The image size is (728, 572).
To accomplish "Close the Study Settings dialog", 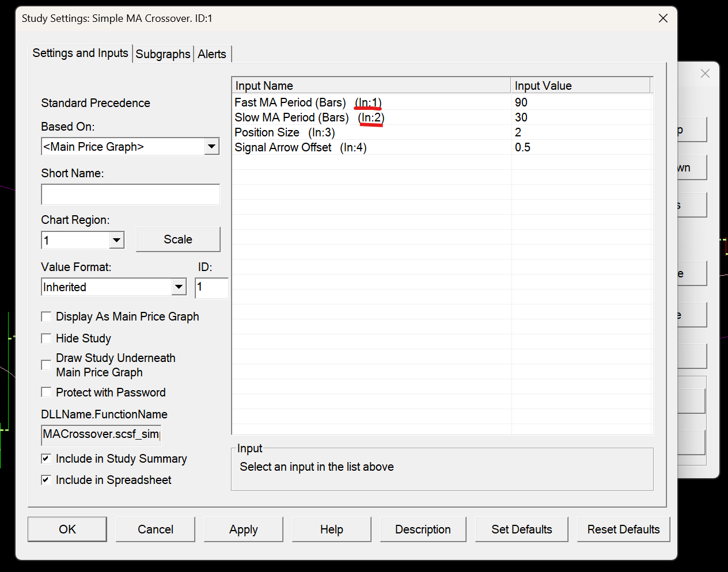I will click(663, 18).
